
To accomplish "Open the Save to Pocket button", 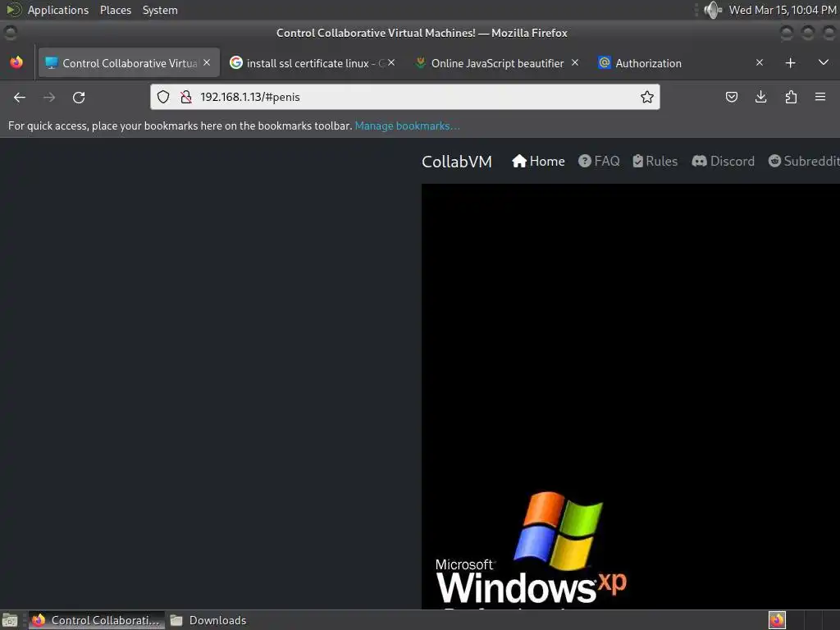I will pyautogui.click(x=731, y=97).
